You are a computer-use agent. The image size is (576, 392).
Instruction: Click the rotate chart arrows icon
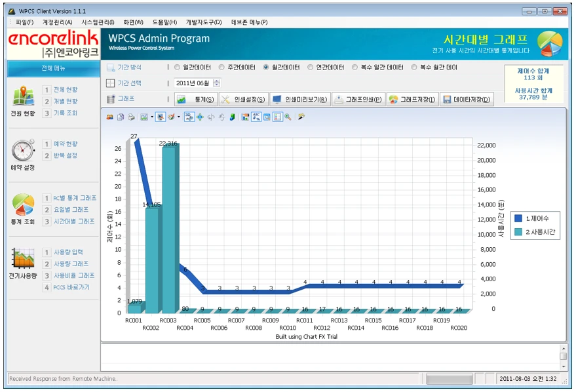point(200,117)
